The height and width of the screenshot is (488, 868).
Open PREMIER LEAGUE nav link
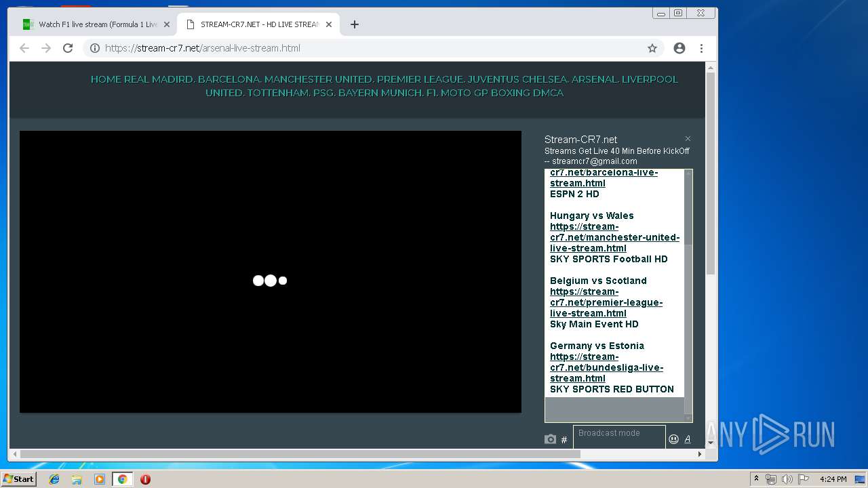(x=420, y=79)
